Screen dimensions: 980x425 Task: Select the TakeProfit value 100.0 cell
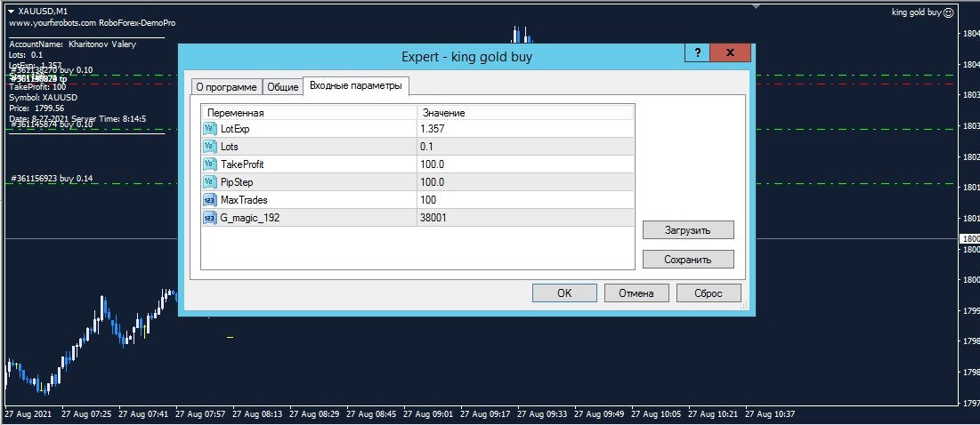coord(526,164)
